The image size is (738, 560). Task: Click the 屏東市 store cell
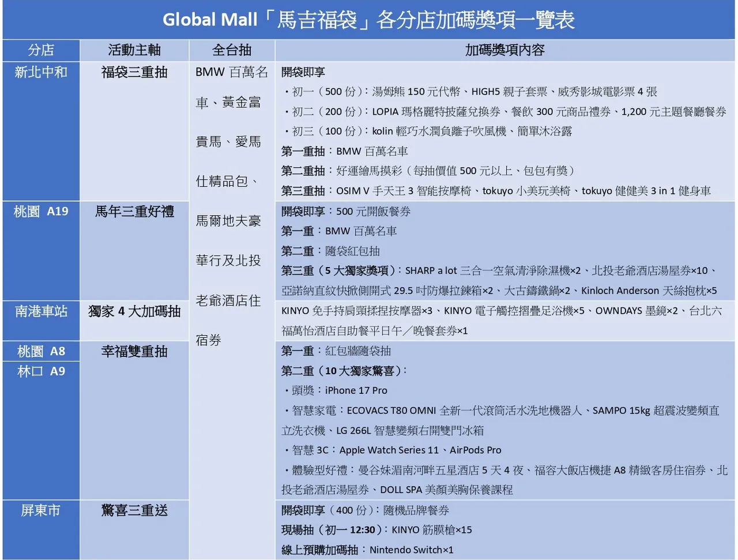40,510
